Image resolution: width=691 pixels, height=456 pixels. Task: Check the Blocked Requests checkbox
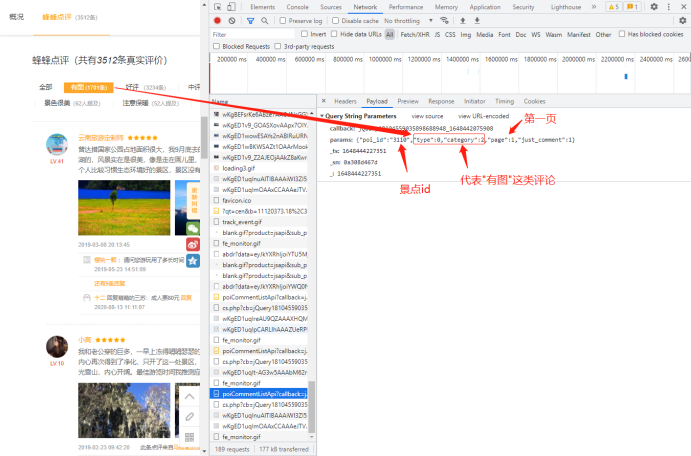click(x=216, y=46)
